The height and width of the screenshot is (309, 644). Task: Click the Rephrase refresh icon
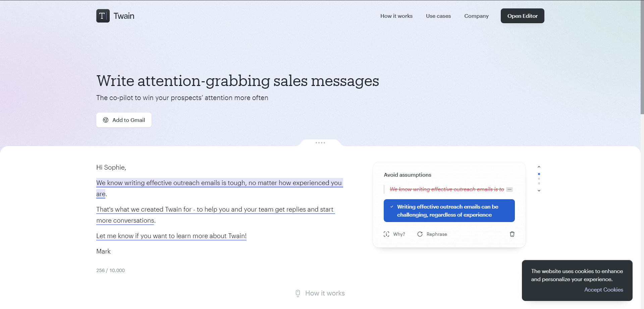420,234
